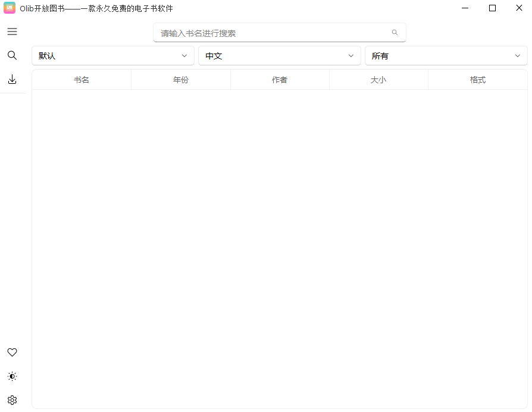
Task: Select the 年份 column header
Action: pos(180,79)
